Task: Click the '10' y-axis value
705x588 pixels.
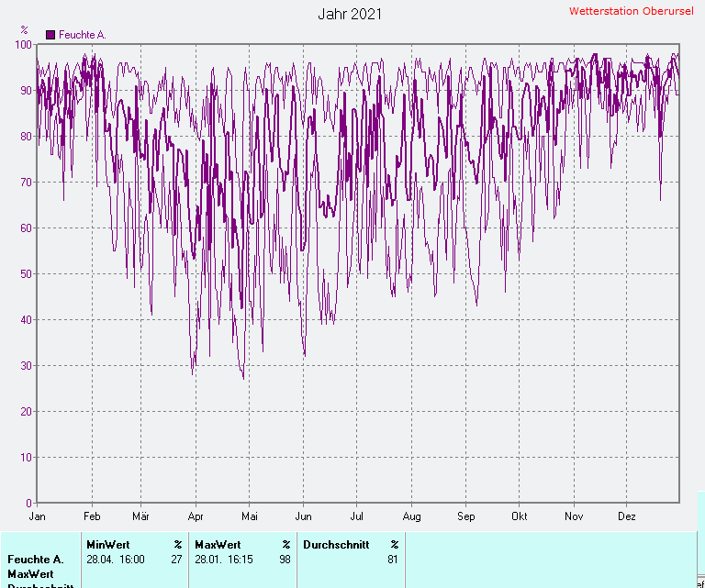Action: click(26, 458)
